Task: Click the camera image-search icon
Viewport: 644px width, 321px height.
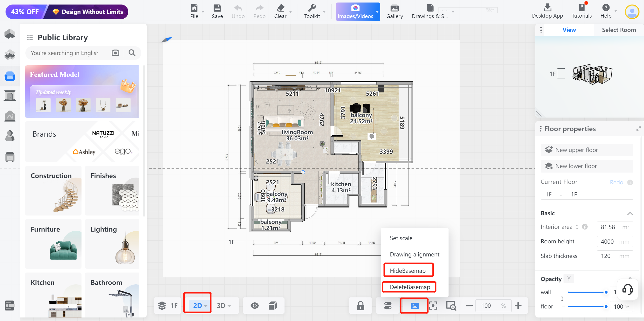Action: coord(115,53)
